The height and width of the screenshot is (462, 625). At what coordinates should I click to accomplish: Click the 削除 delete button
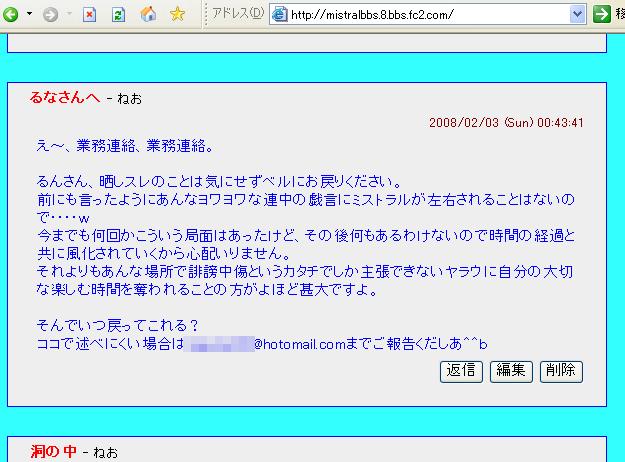point(560,371)
